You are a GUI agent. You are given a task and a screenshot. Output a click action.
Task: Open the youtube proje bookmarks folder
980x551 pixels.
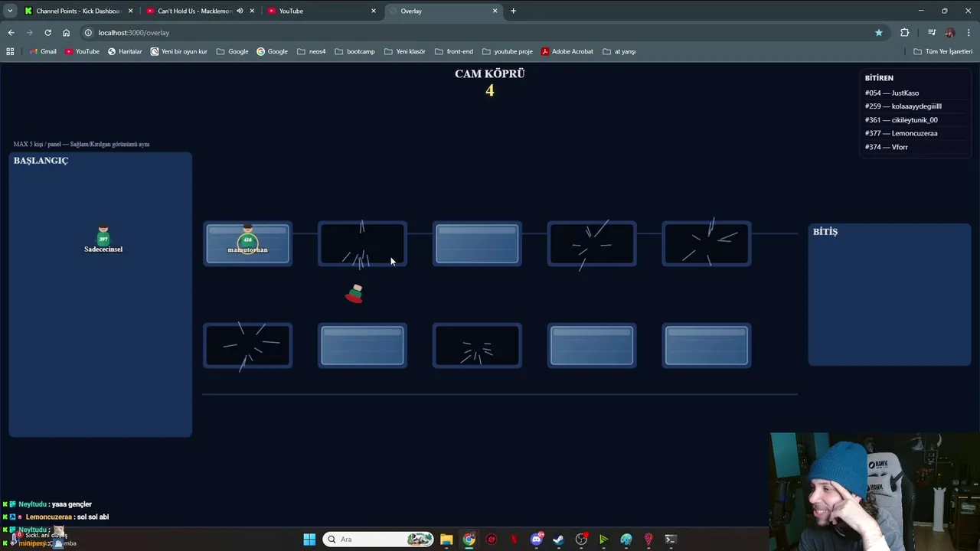pyautogui.click(x=507, y=51)
